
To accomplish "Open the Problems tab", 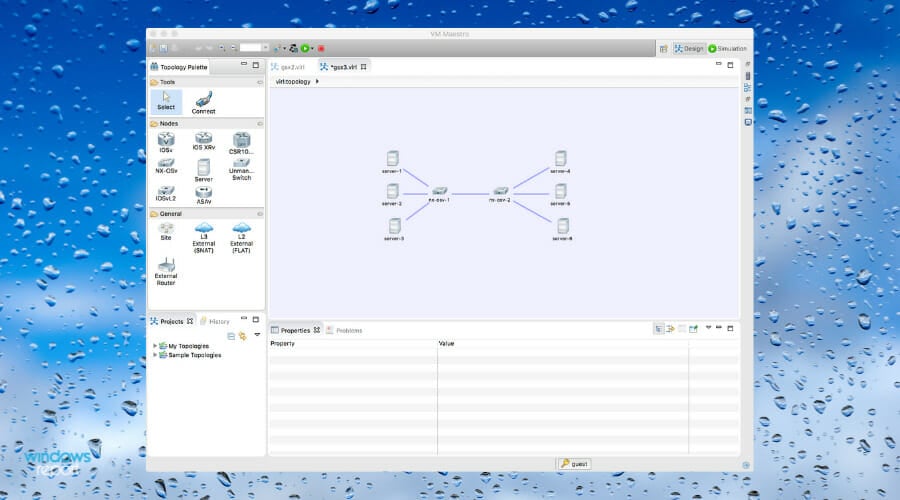I will [x=344, y=330].
